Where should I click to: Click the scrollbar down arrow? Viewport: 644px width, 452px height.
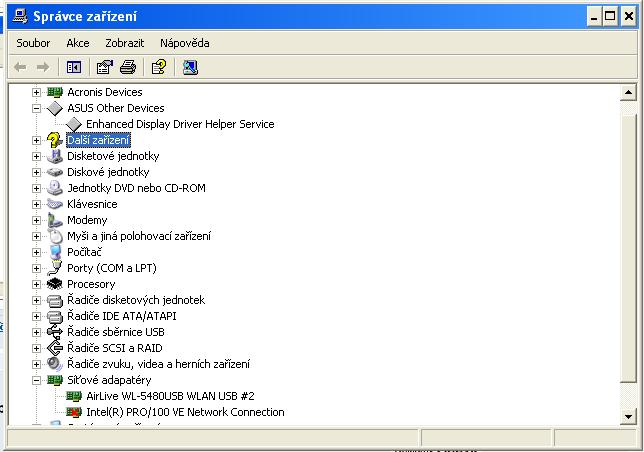(628, 417)
